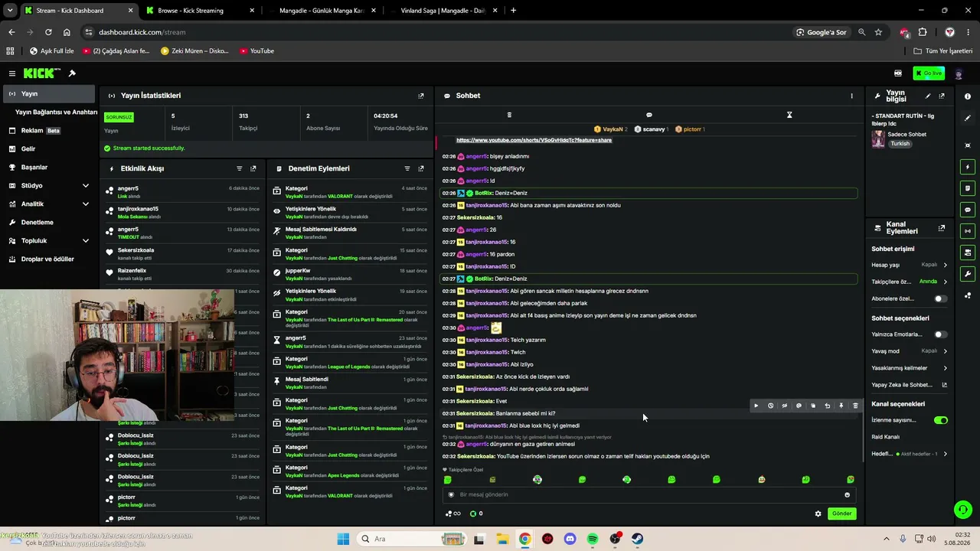This screenshot has height=551, width=980.
Task: Switch to Mangadle - Günlük Manga tab
Action: tap(321, 11)
